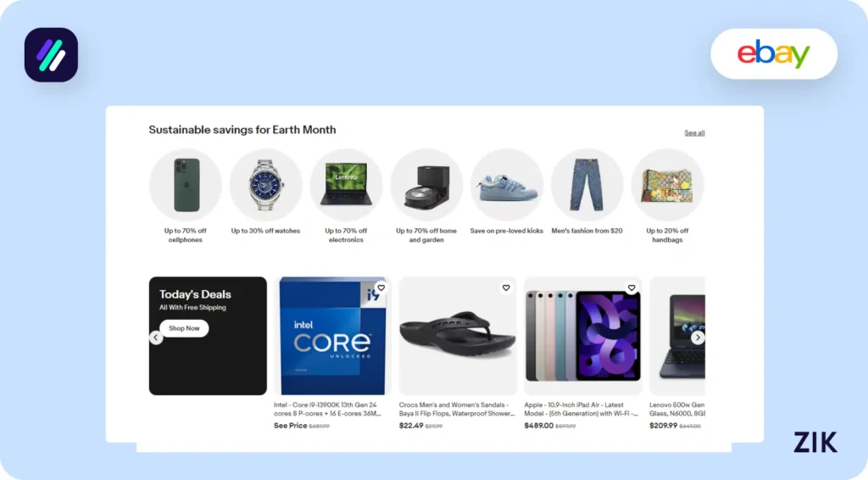Select the Lenovo laptop electronics category icon
This screenshot has height=480, width=868.
[x=346, y=185]
